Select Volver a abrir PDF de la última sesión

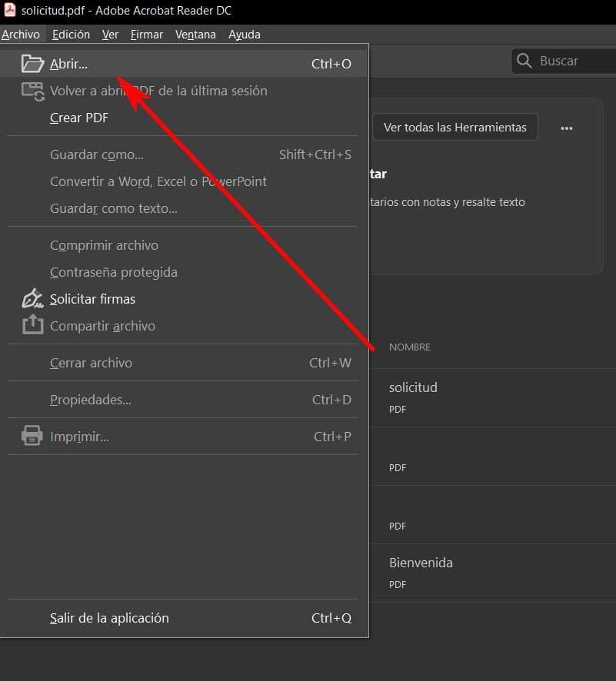185,91
